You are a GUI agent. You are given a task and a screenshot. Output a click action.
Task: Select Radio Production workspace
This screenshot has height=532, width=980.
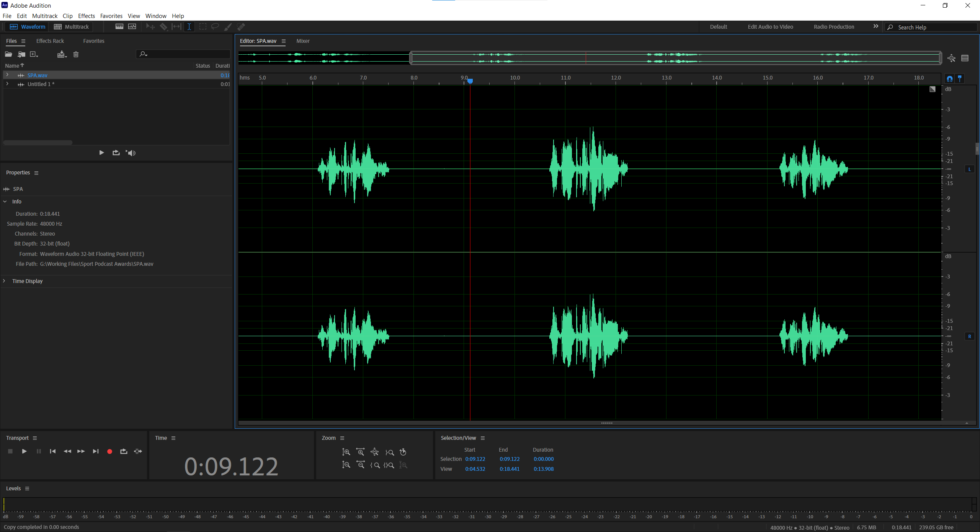[x=834, y=27]
